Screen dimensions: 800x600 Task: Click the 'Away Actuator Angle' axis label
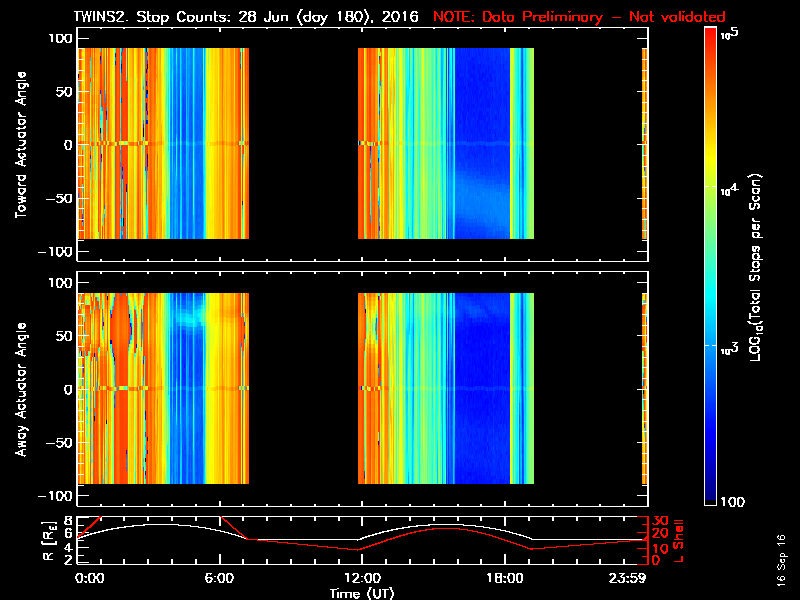21,389
